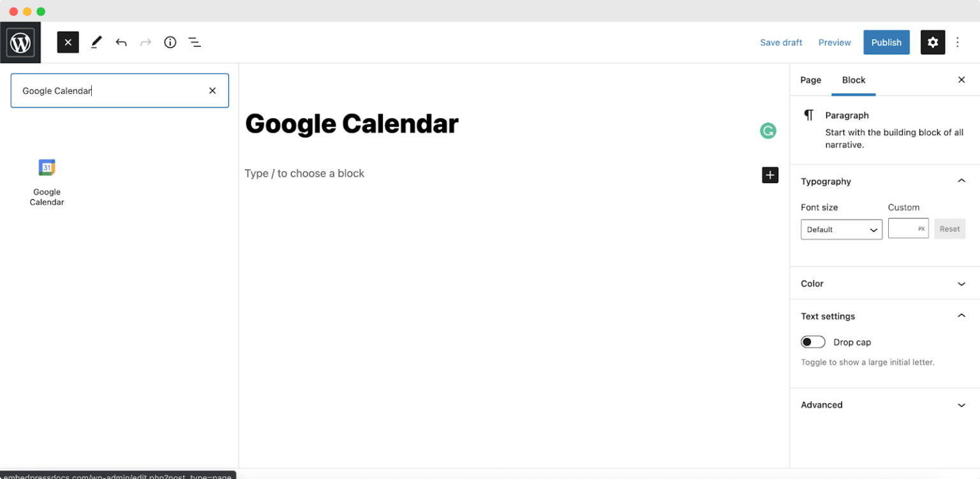980x479 pixels.
Task: Open the Font size Default dropdown
Action: (x=841, y=229)
